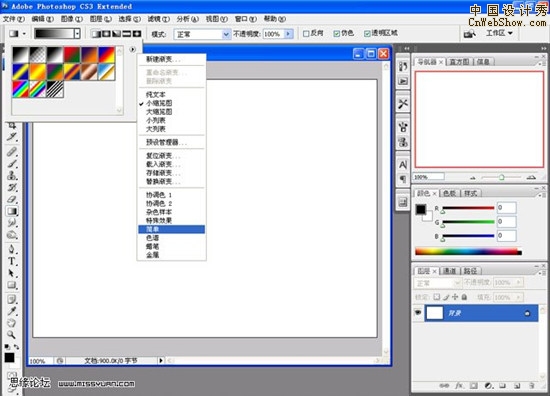Switch to the 通道 tab
Screen dimensions: 550x396
449,271
